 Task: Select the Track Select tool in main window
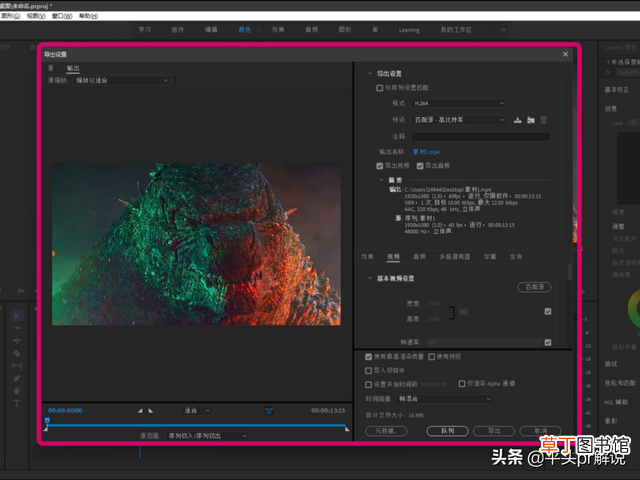17,328
